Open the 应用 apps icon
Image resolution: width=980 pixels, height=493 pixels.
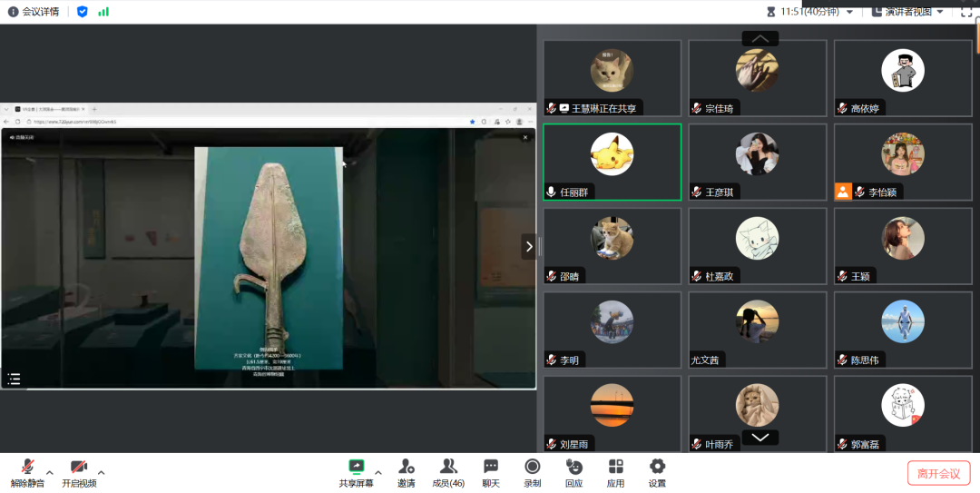(x=615, y=467)
